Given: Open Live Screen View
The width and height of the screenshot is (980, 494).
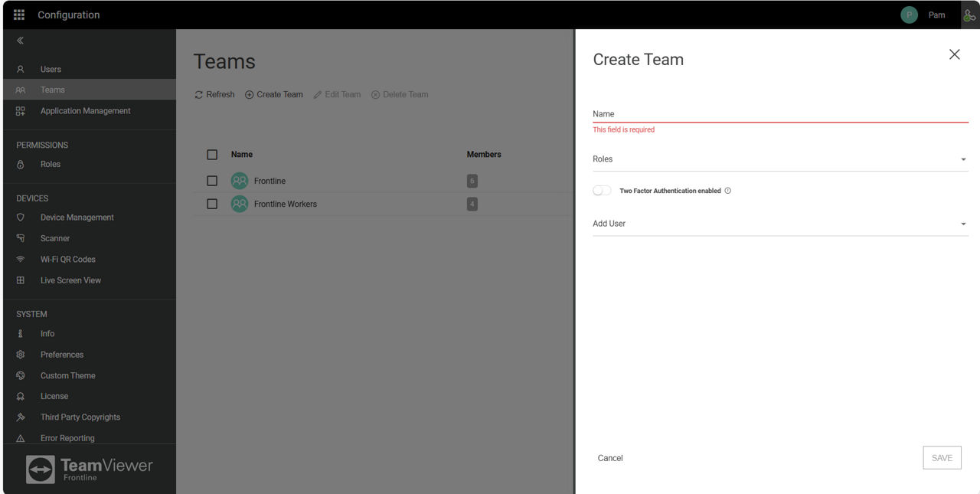Looking at the screenshot, I should tap(70, 280).
